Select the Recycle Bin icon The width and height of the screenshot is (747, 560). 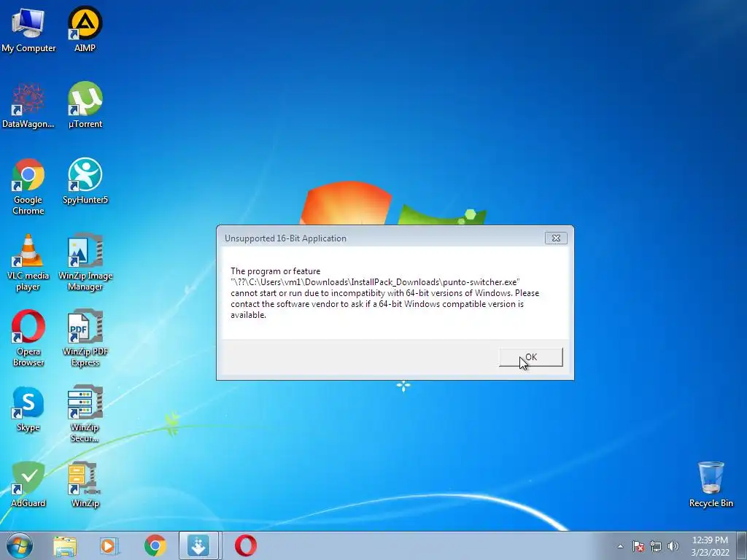click(711, 485)
